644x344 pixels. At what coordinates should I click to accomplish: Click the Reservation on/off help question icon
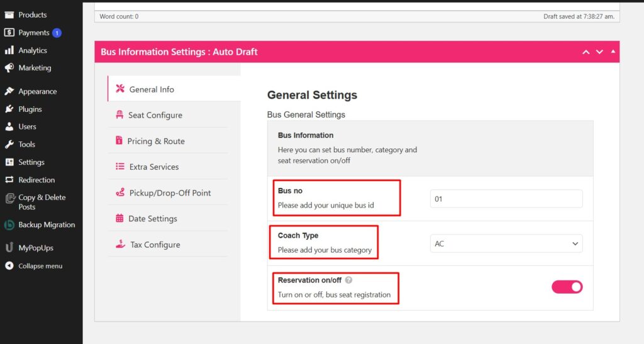[348, 280]
